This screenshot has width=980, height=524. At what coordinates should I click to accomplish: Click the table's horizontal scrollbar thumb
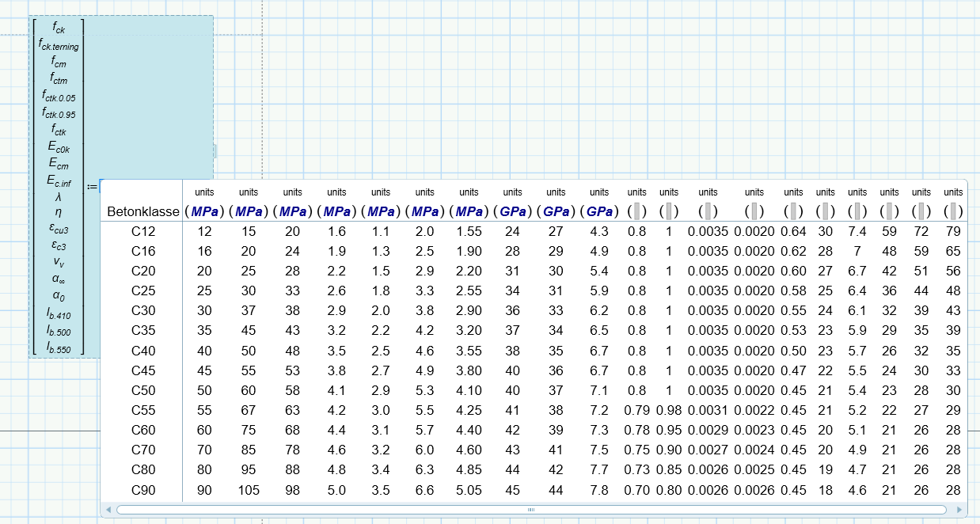pyautogui.click(x=530, y=510)
